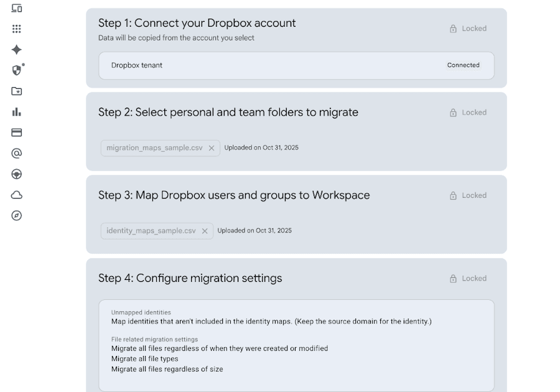
Task: Open Devices from the sidebar
Action: (x=17, y=8)
